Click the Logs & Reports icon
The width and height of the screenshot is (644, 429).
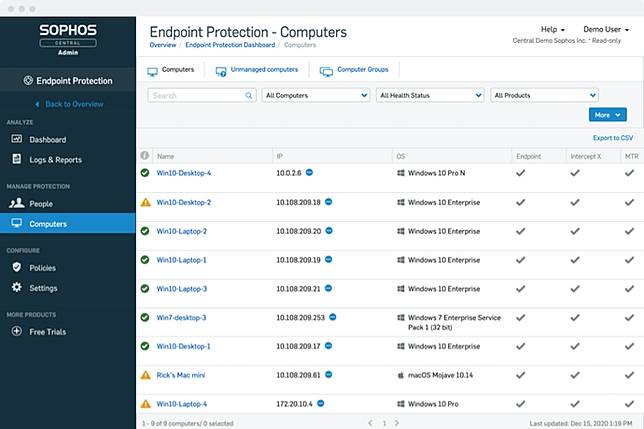point(16,160)
